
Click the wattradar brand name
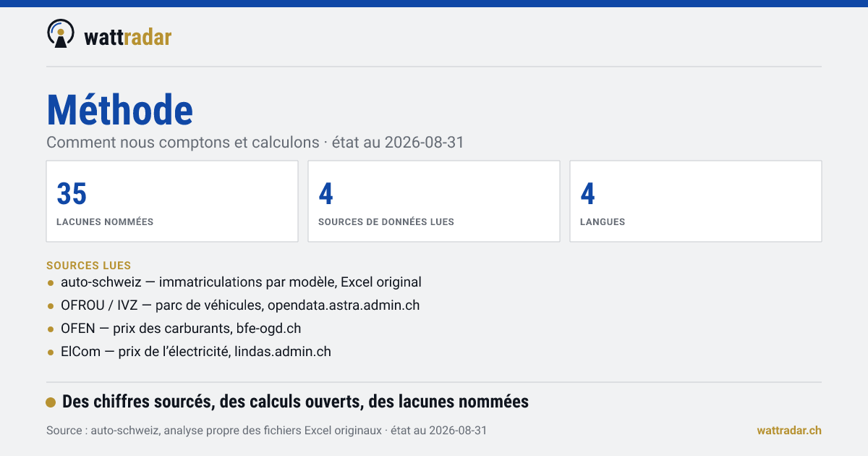point(127,37)
